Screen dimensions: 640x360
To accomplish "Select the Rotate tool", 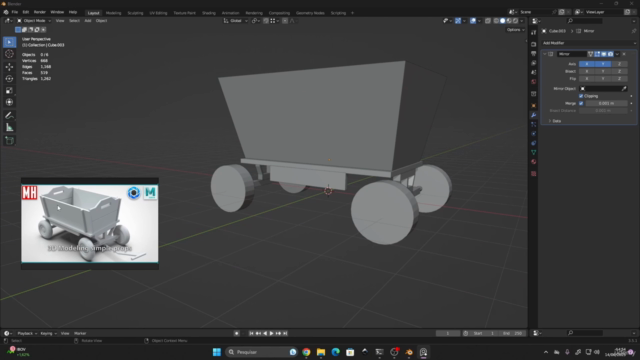I will point(9,78).
